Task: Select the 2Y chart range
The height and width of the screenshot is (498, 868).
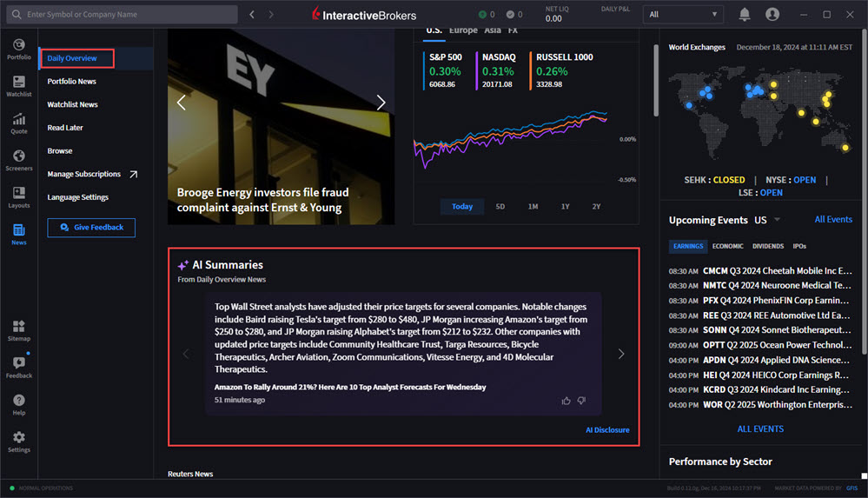Action: (x=596, y=207)
